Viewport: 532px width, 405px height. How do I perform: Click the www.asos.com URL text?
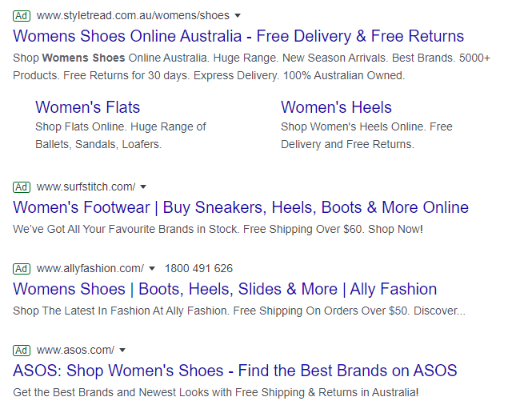pos(75,350)
